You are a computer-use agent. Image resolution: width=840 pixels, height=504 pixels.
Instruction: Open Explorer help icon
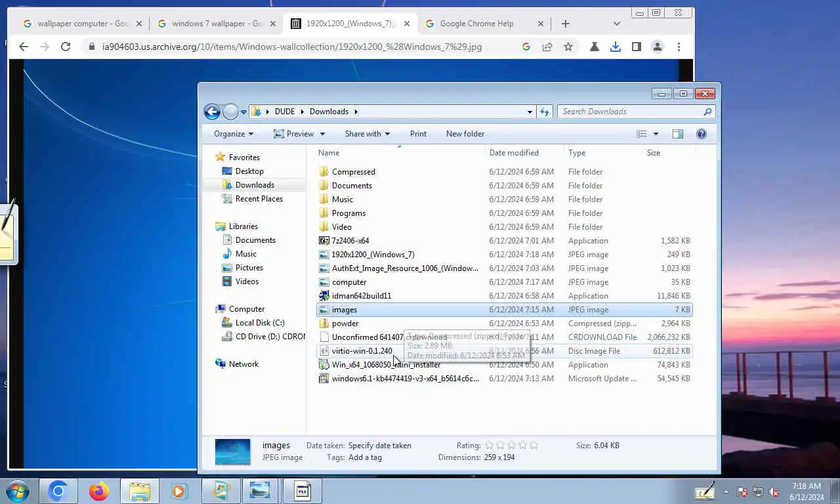pyautogui.click(x=702, y=134)
